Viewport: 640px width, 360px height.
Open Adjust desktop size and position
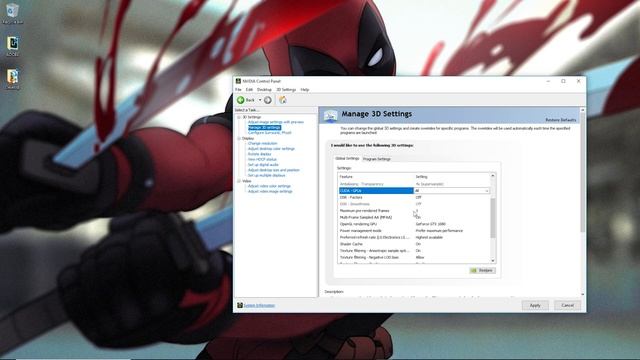(x=273, y=170)
